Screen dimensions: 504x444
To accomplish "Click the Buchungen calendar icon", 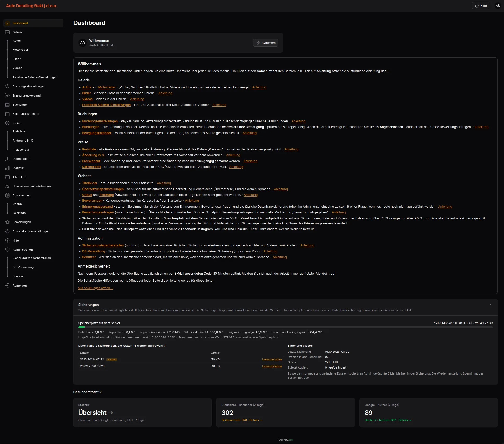I will tap(8, 105).
